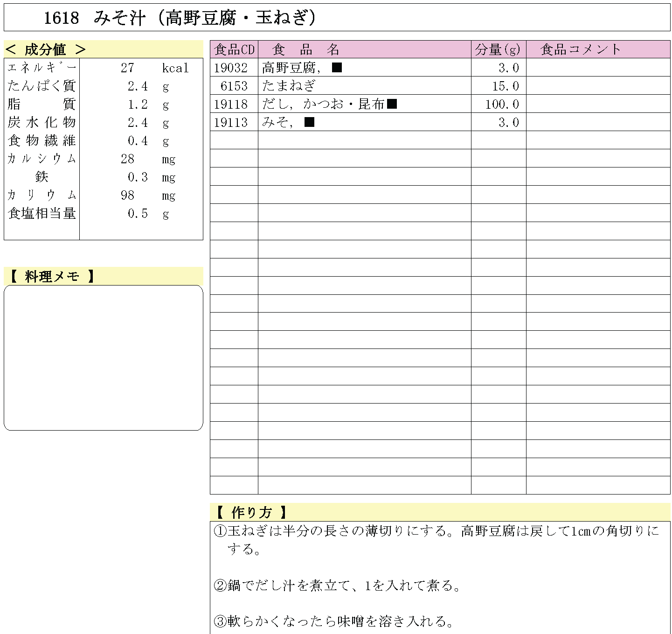Click the black square after 高野豆腐
The width and height of the screenshot is (672, 634).
[337, 68]
